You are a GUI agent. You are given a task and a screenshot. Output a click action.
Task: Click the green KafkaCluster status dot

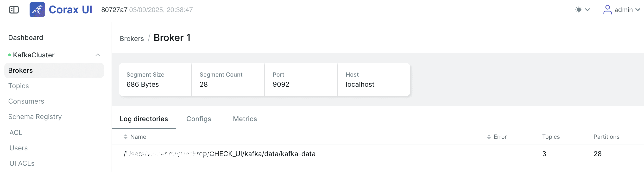10,55
